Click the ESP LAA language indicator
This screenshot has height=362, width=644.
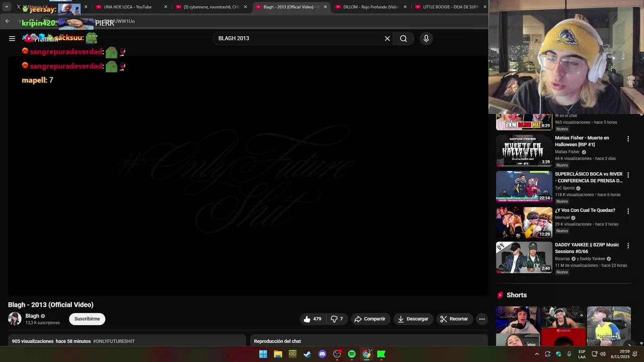point(582,354)
